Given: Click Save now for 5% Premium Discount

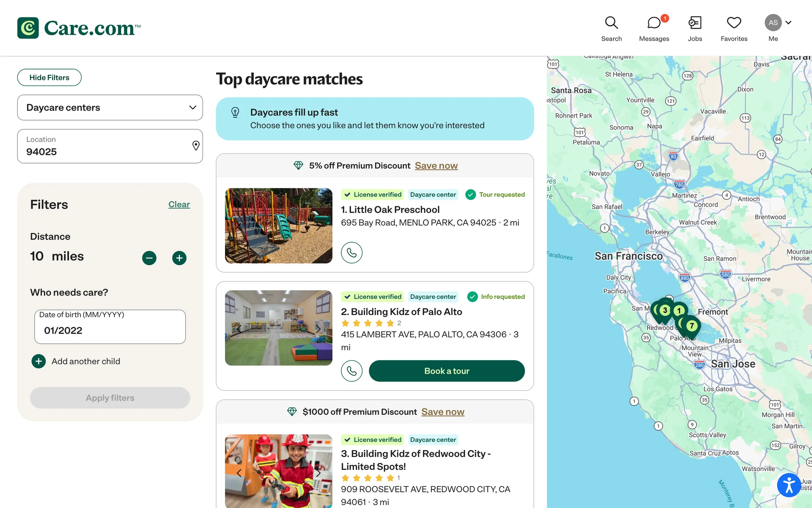Looking at the screenshot, I should coord(436,166).
